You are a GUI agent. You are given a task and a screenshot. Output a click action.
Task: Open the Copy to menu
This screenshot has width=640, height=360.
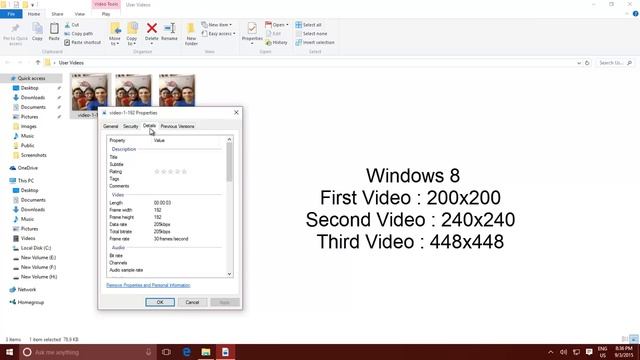pos(132,34)
